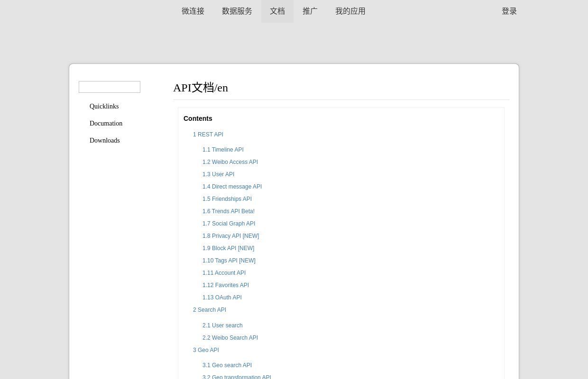The image size is (588, 379).
Task: Open 2.1 User search link
Action: pyautogui.click(x=222, y=325)
